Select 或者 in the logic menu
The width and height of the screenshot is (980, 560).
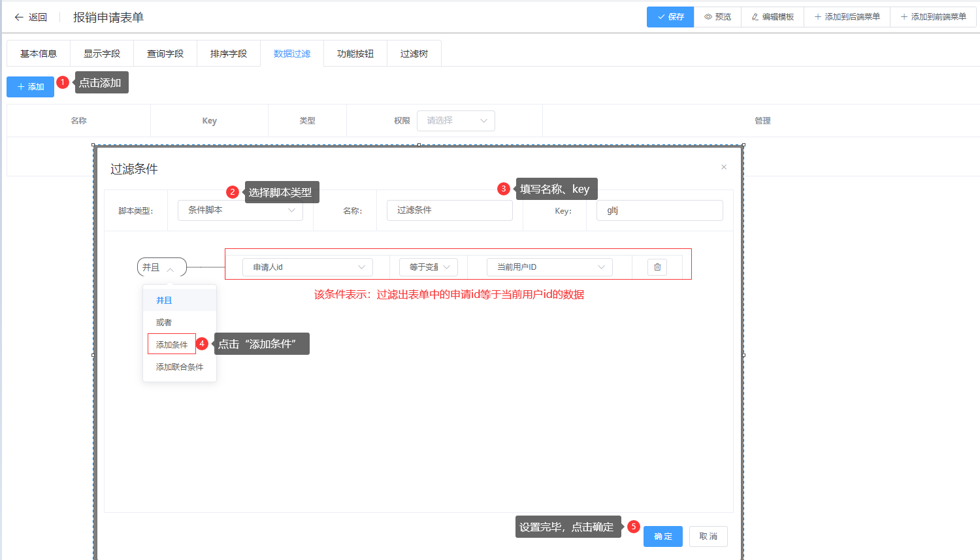pyautogui.click(x=164, y=323)
